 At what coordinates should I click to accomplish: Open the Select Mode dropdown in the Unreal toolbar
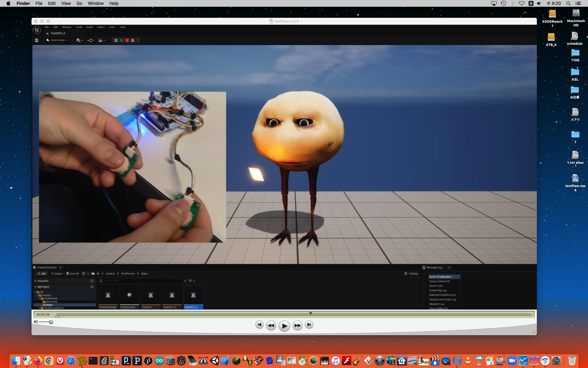(57, 40)
